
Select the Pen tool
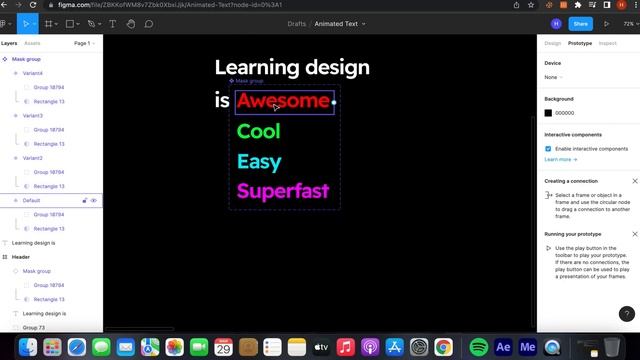[91, 24]
